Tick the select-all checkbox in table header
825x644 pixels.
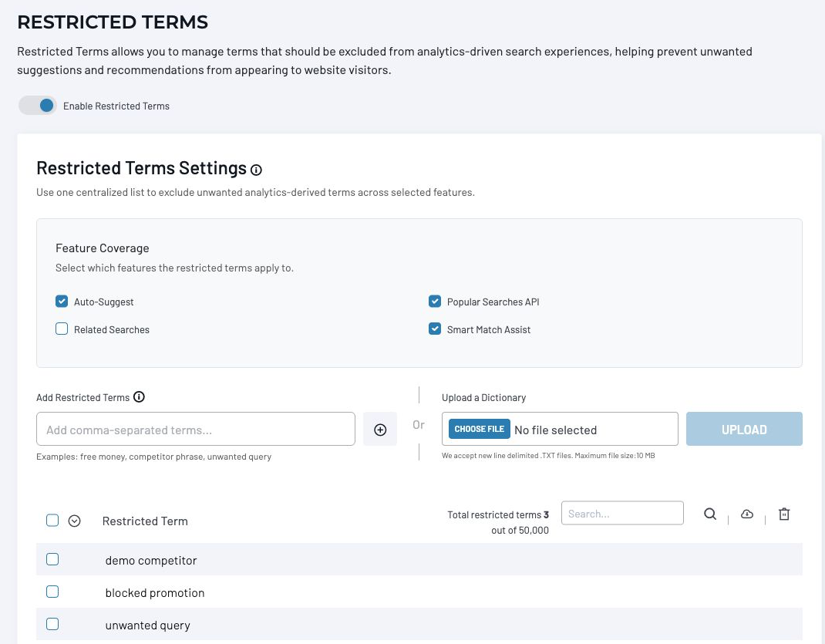point(52,521)
